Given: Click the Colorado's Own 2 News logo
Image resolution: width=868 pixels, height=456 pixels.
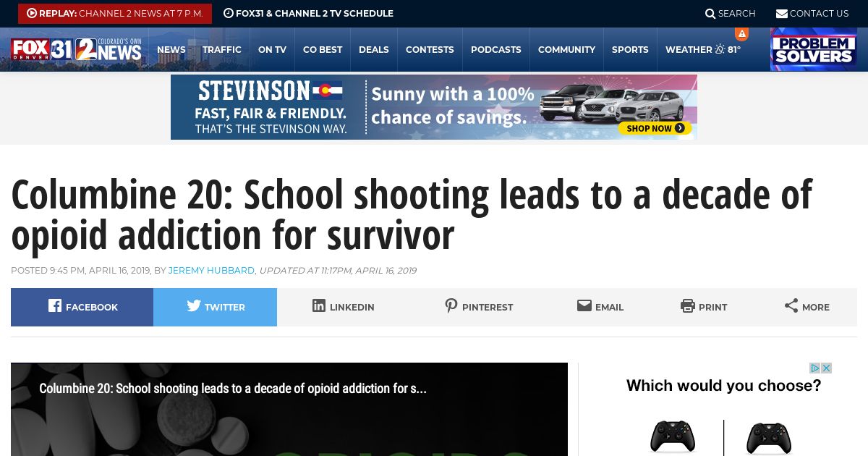Looking at the screenshot, I should 109,49.
